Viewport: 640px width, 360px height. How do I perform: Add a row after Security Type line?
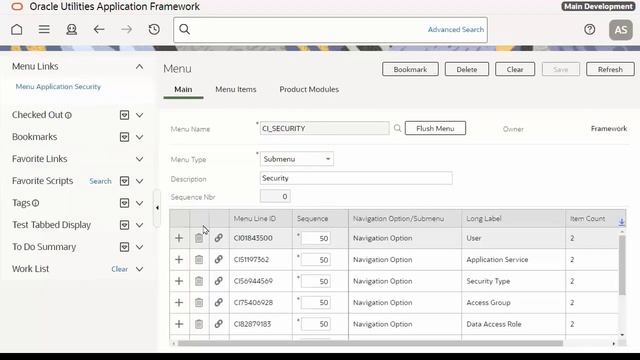click(179, 281)
